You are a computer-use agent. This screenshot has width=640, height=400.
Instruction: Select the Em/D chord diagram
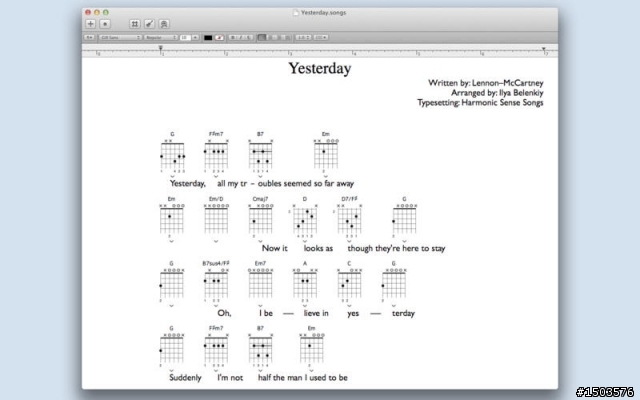coord(216,217)
